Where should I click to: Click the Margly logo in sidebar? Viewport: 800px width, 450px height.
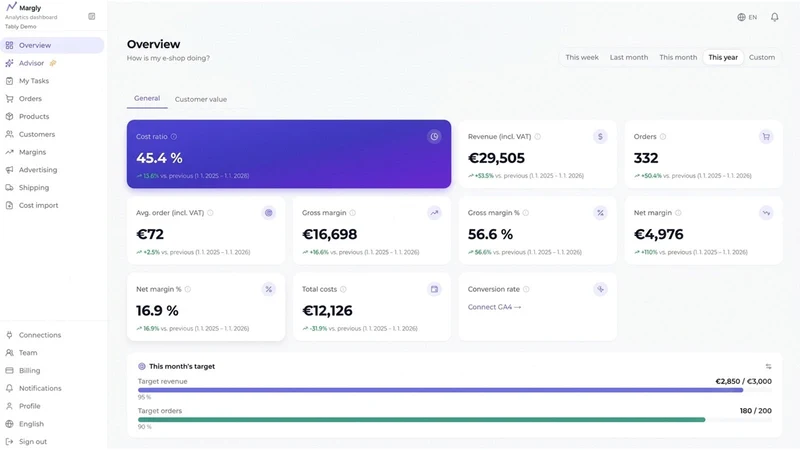click(x=11, y=7)
